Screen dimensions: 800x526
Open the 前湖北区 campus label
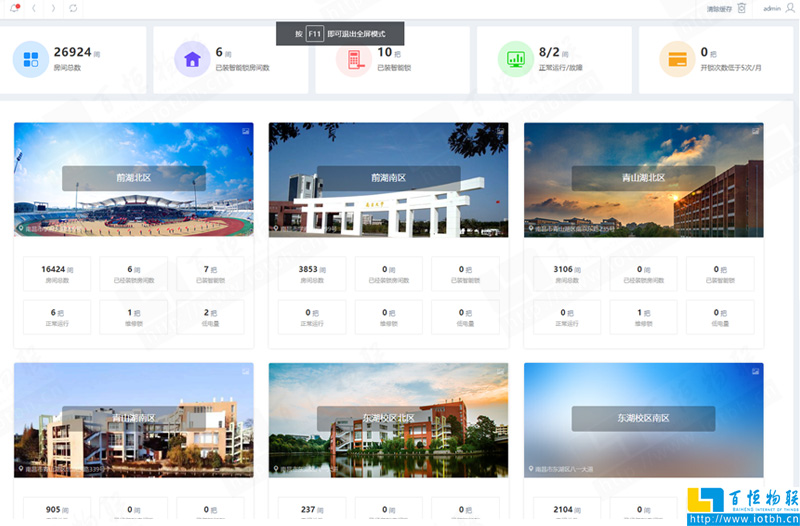[134, 178]
